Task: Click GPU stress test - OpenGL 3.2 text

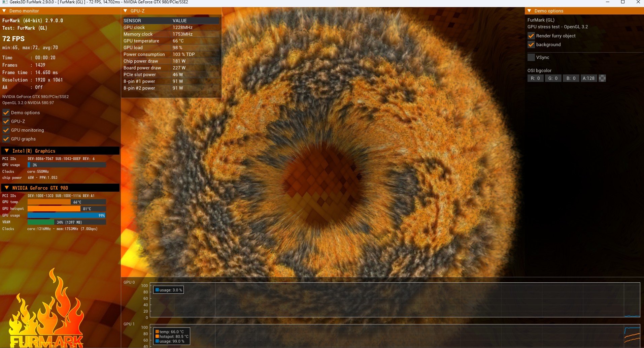Action: (557, 27)
